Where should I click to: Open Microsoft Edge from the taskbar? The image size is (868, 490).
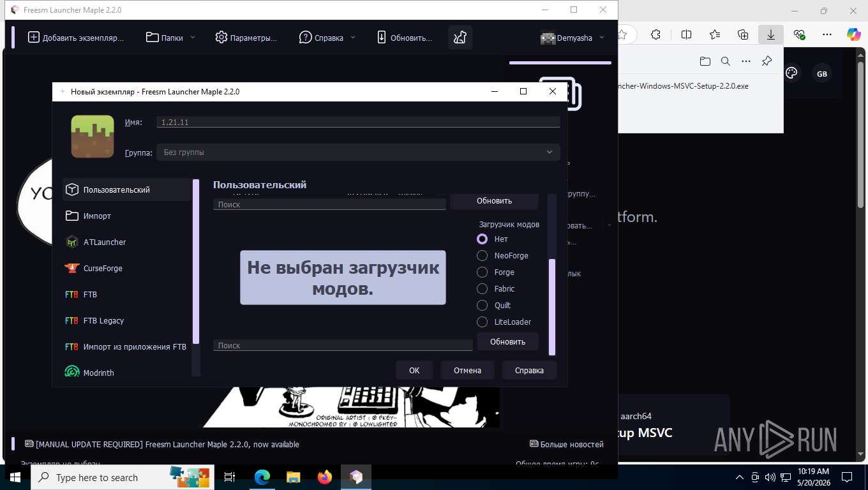coord(262,477)
